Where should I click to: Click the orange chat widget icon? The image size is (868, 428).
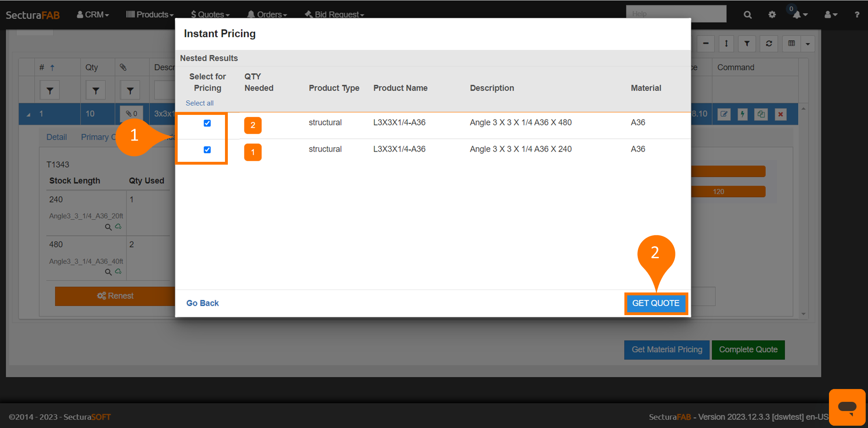[847, 407]
